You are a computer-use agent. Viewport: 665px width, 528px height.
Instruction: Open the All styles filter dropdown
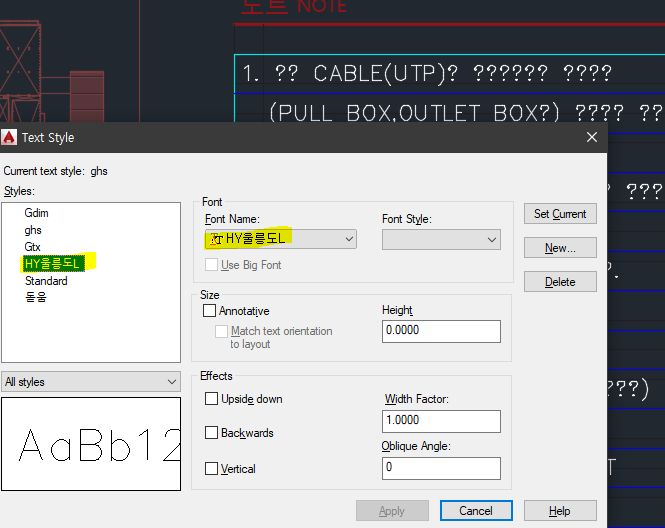[x=91, y=382]
